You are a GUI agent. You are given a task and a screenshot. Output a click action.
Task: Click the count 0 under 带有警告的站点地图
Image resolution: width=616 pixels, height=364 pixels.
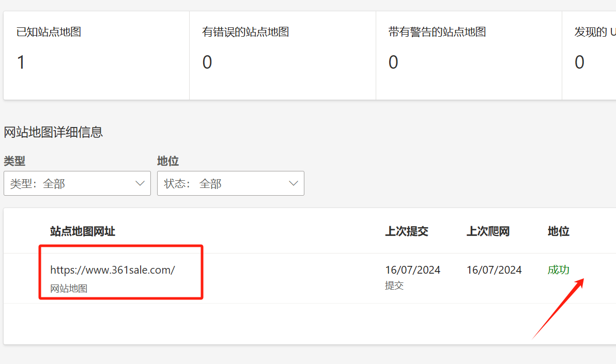[393, 62]
